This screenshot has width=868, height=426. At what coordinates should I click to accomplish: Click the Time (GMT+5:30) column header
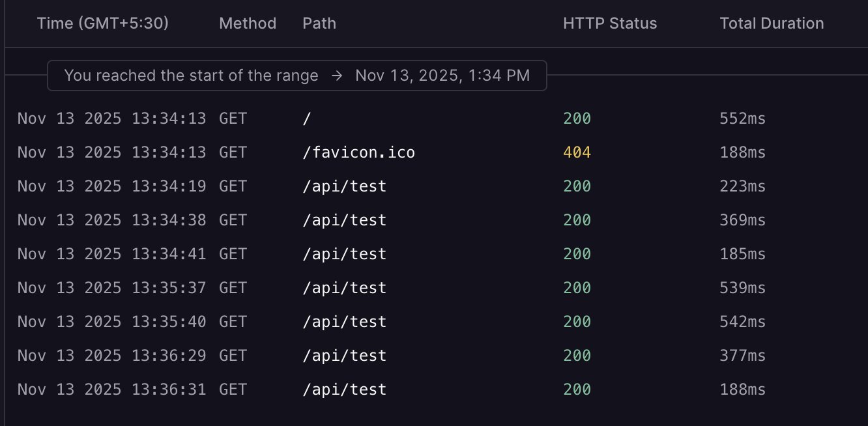103,23
